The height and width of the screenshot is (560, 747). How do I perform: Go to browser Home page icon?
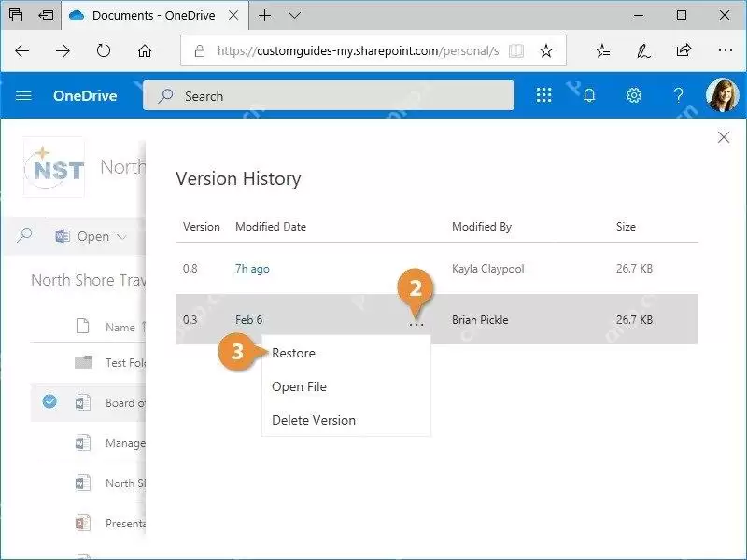[x=145, y=50]
